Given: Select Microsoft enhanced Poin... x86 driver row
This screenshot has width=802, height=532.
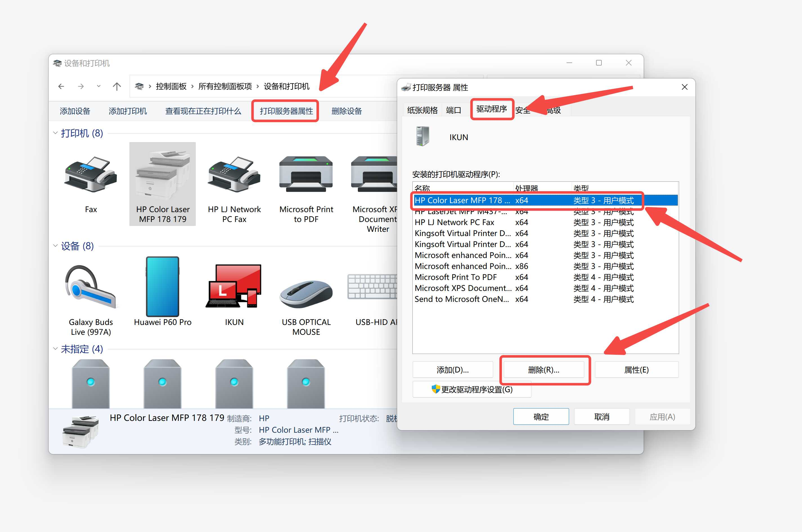Looking at the screenshot, I should 545,266.
